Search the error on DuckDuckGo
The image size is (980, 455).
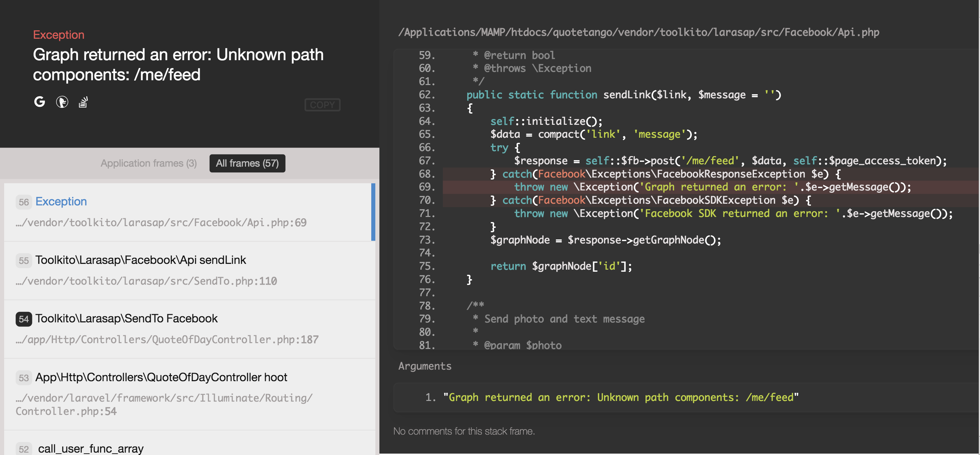62,101
